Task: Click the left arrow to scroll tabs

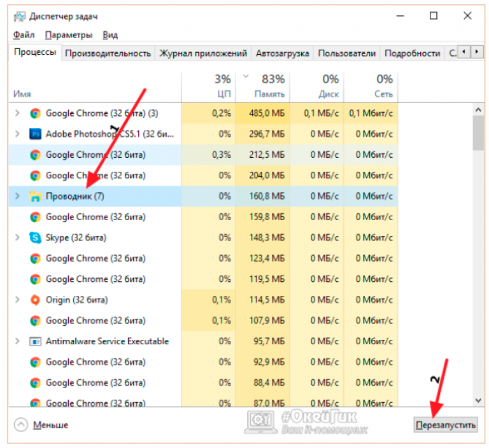Action: coord(464,52)
